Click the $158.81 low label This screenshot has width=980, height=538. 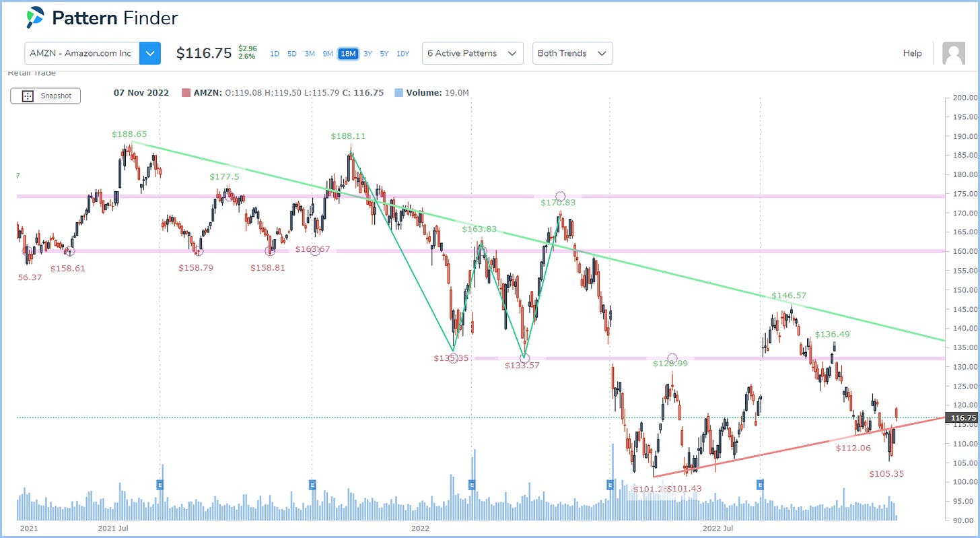click(x=268, y=268)
